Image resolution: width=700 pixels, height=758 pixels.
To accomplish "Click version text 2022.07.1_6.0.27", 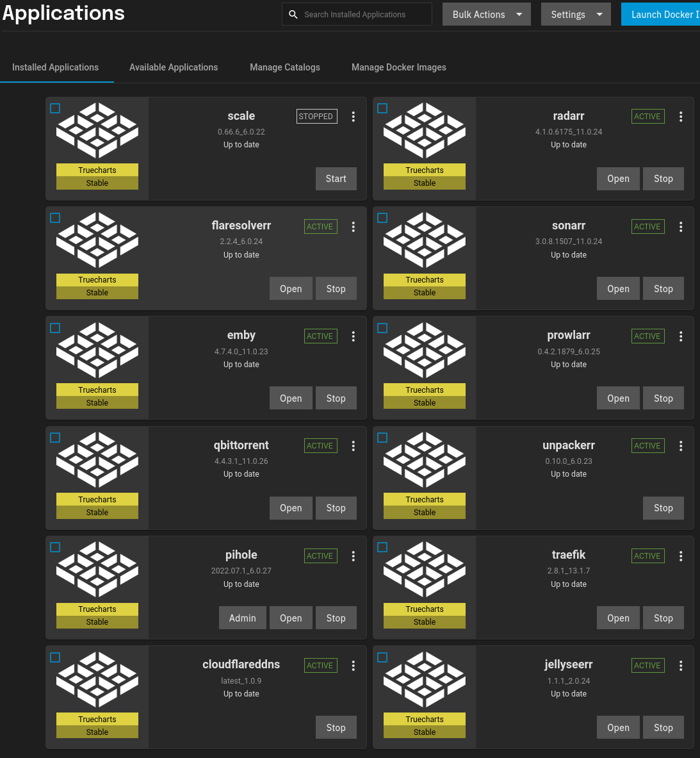I will [241, 571].
